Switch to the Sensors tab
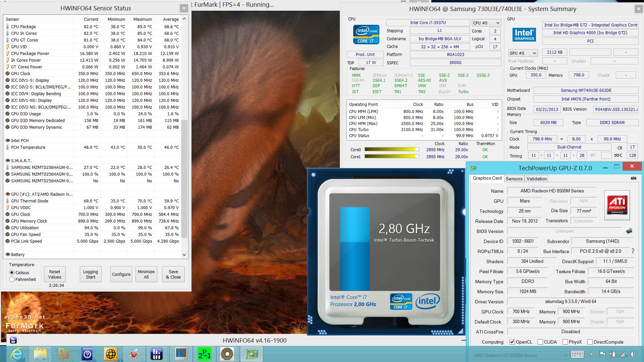This screenshot has width=644, height=362. [x=514, y=179]
